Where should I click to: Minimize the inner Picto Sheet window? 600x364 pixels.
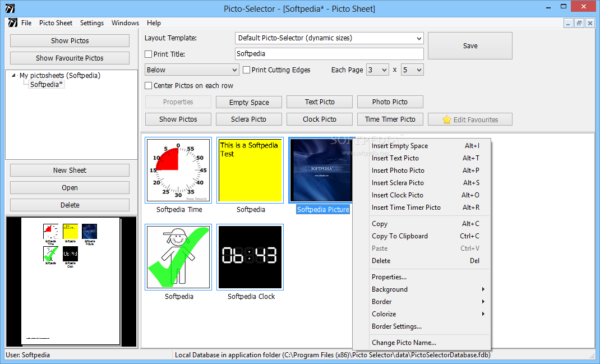click(x=568, y=23)
